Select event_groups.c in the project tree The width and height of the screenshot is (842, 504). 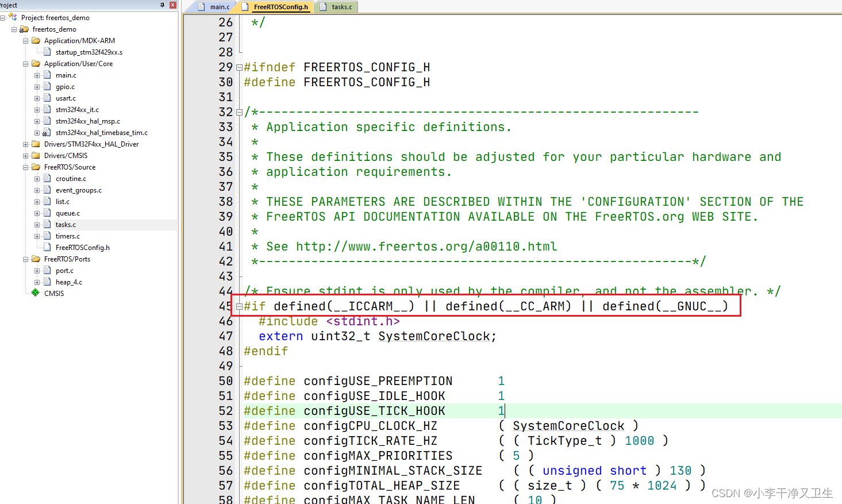pos(78,190)
